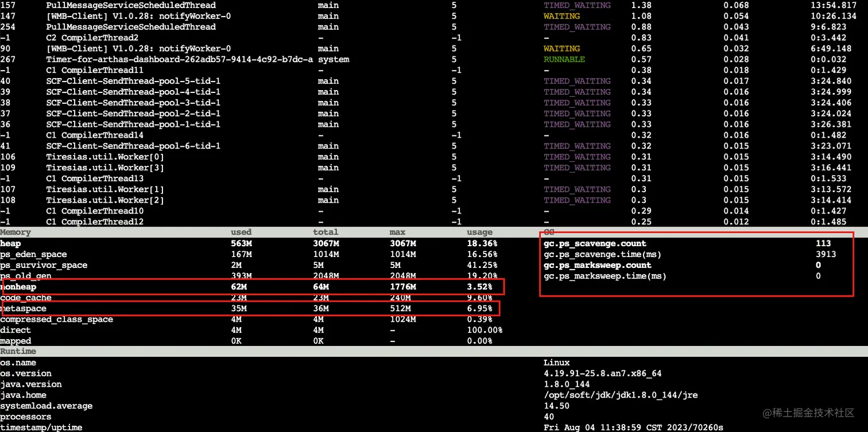Image resolution: width=868 pixels, height=432 pixels.
Task: Select thread ID '254'
Action: (x=8, y=27)
